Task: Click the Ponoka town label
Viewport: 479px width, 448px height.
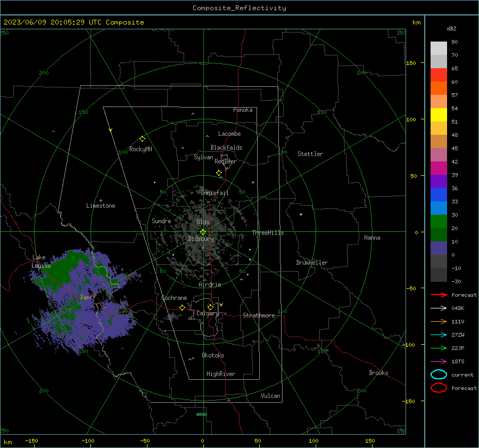Action: pyautogui.click(x=243, y=110)
